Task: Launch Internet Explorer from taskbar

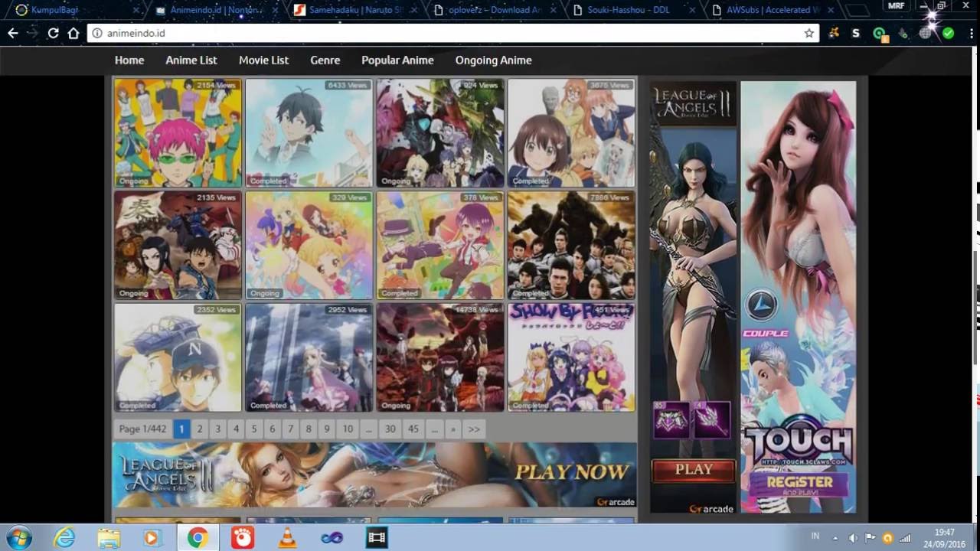Action: pos(64,537)
